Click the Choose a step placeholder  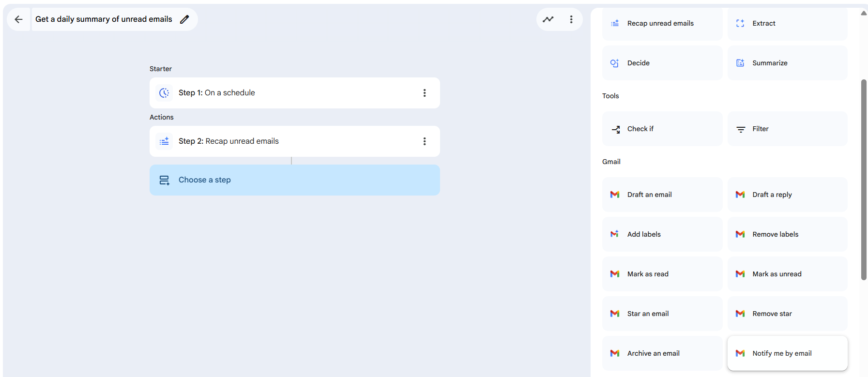click(294, 180)
